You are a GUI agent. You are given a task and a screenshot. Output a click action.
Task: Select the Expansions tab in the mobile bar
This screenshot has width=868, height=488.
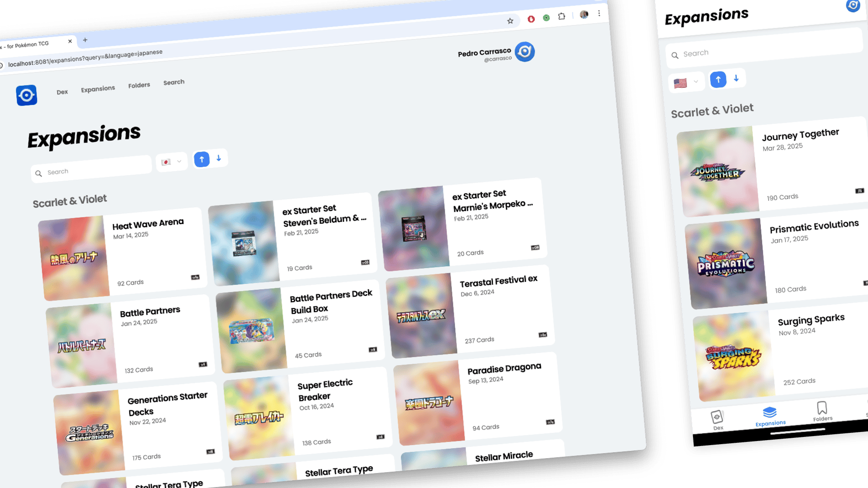pos(770,416)
